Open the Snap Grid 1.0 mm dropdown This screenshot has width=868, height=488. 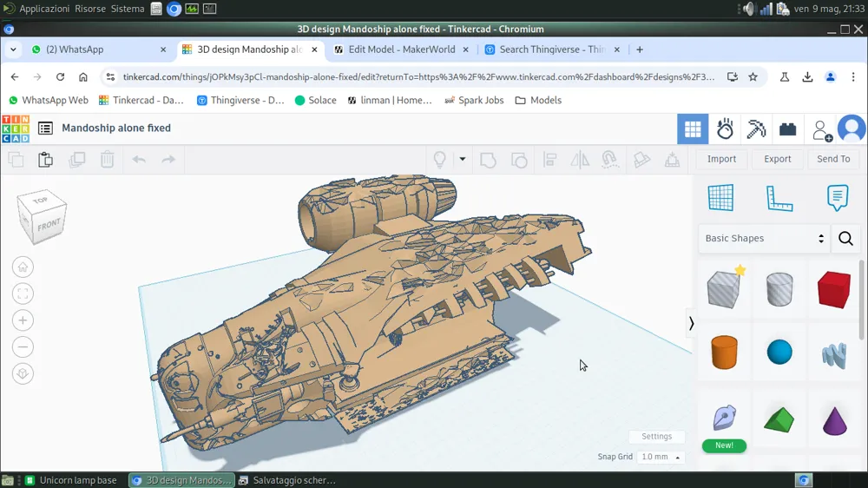661,457
